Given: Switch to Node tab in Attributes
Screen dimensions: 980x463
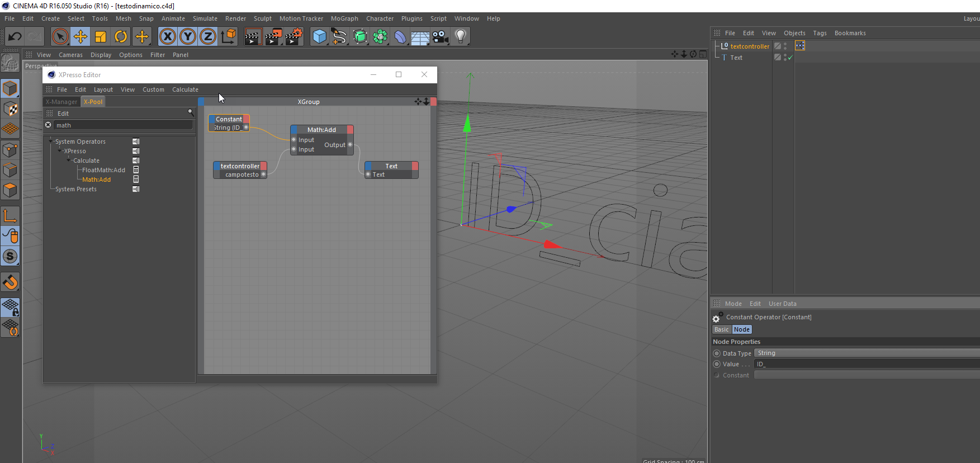Looking at the screenshot, I should (742, 329).
